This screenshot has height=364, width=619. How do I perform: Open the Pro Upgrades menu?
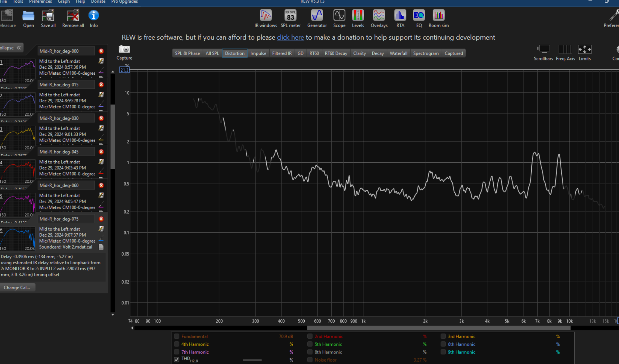point(124,2)
